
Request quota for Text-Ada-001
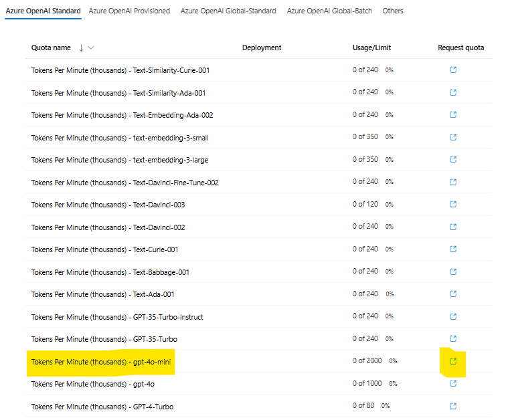[453, 294]
